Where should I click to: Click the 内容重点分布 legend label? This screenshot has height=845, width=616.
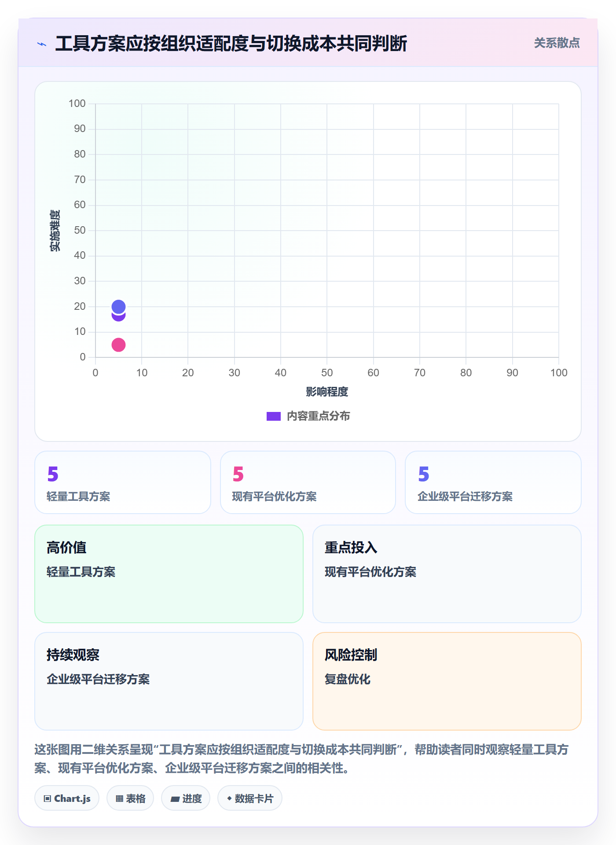tap(318, 416)
